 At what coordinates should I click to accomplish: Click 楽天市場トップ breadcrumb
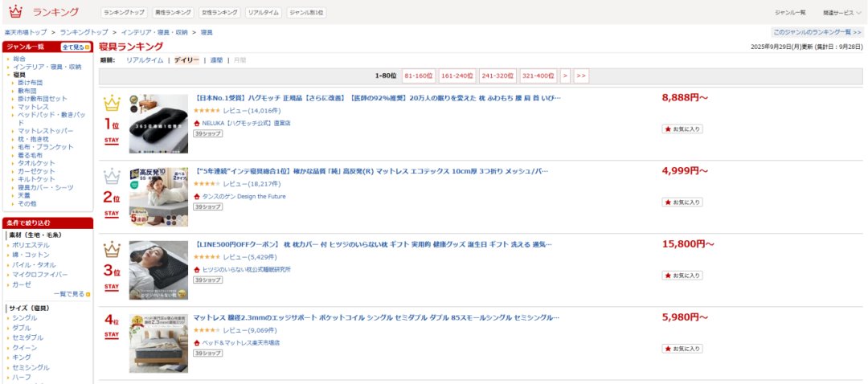[x=26, y=33]
